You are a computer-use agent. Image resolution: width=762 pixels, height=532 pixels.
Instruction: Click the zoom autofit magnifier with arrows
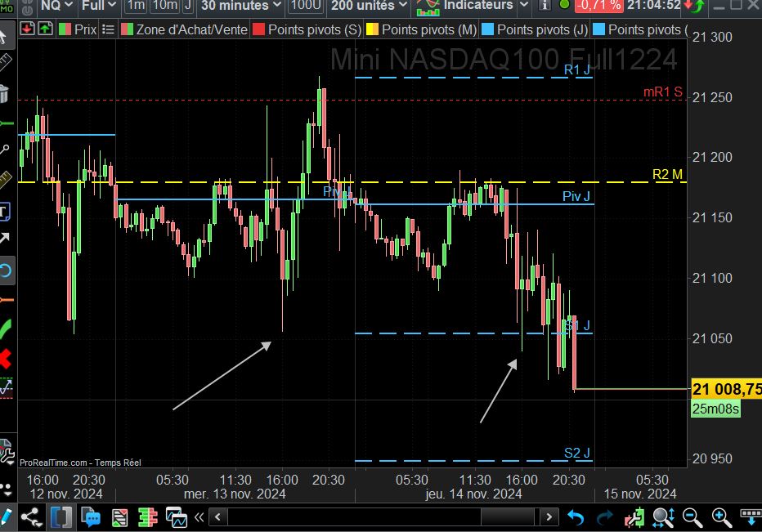663,517
